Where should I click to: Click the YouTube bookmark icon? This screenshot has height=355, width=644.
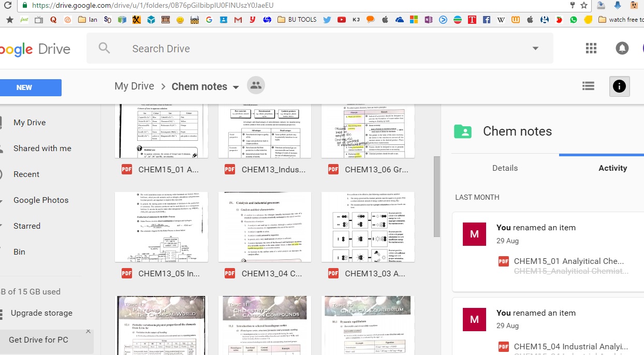(x=342, y=20)
